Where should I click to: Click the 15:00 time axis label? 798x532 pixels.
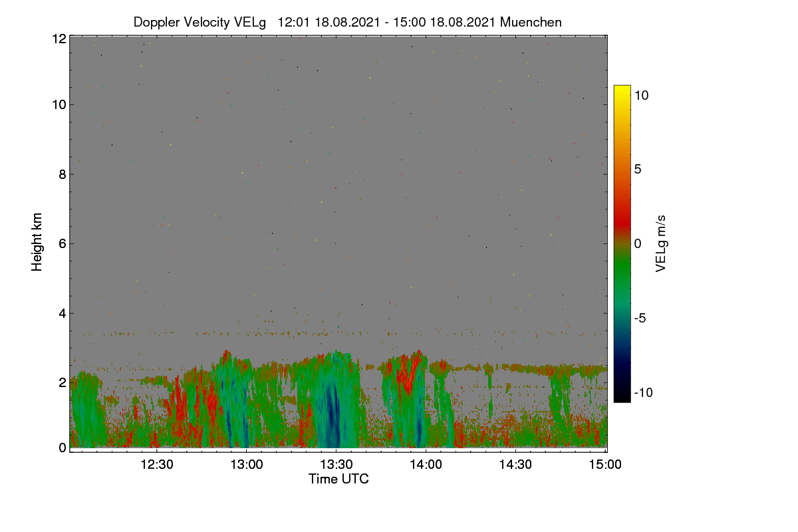click(604, 465)
